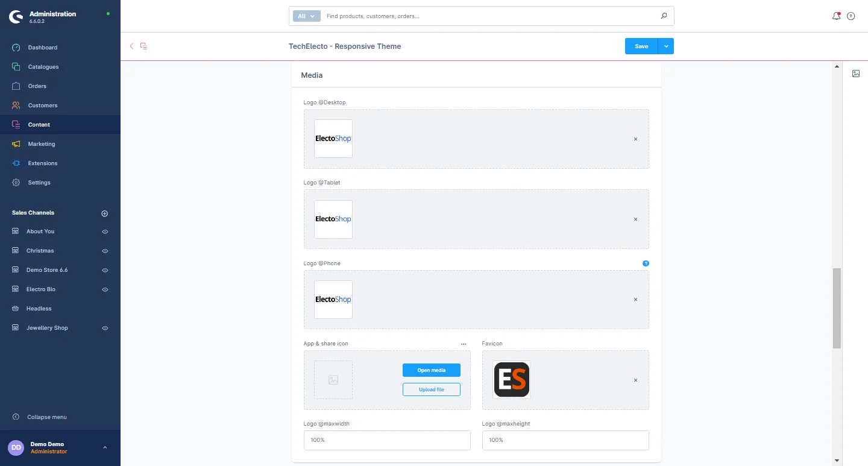868x466 pixels.
Task: Open App & share icon options menu
Action: point(464,344)
